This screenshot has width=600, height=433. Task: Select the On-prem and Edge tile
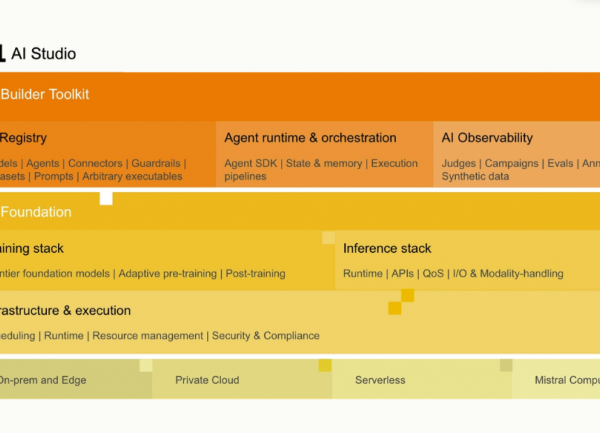76,379
